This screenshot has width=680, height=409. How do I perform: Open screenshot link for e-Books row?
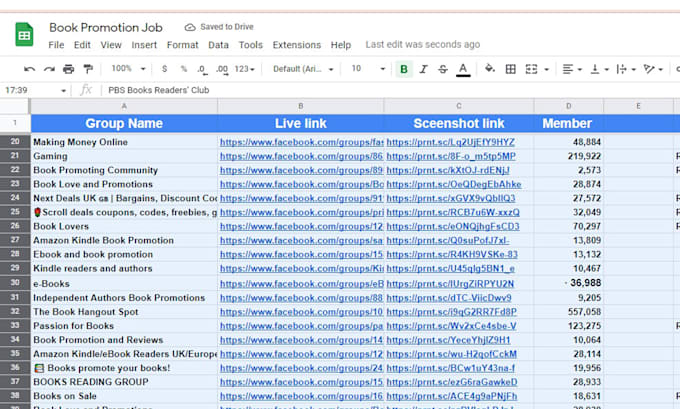450,284
